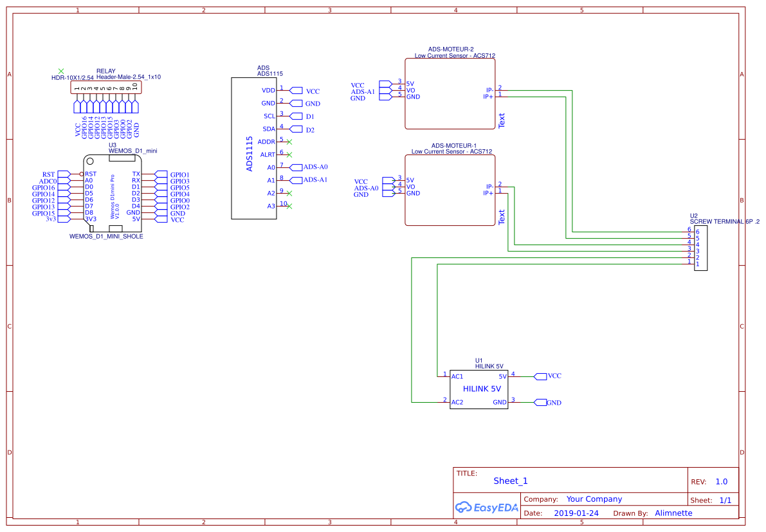Click the VCC net flag on ADS1115
766x532 pixels.
[x=308, y=91]
